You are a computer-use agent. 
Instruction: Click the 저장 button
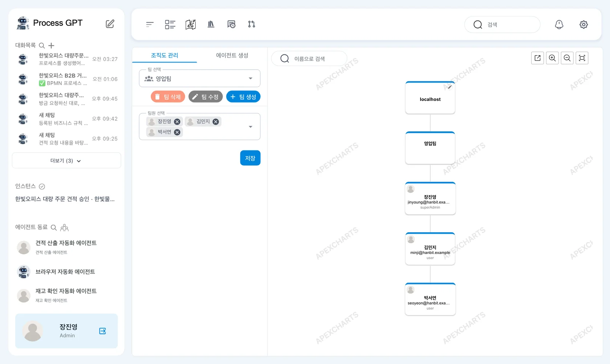250,158
